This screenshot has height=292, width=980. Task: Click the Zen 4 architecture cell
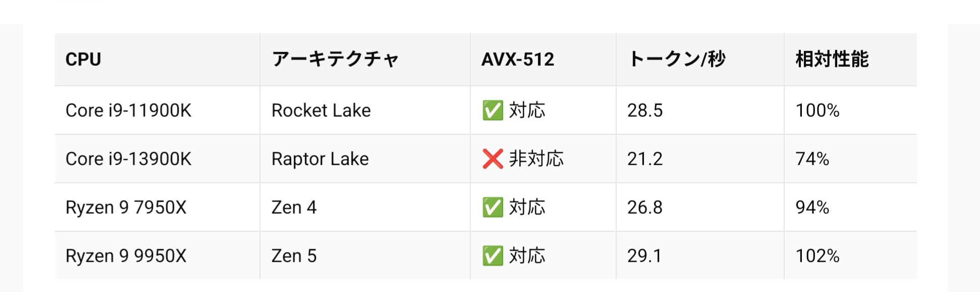coord(294,208)
